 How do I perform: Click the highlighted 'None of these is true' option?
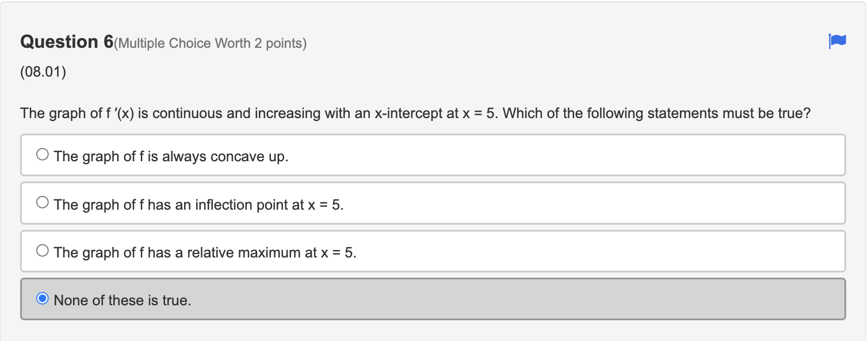[x=124, y=300]
